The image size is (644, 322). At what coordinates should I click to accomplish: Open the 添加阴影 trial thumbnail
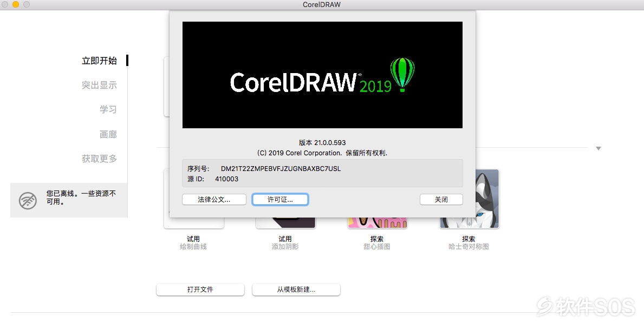pyautogui.click(x=285, y=222)
